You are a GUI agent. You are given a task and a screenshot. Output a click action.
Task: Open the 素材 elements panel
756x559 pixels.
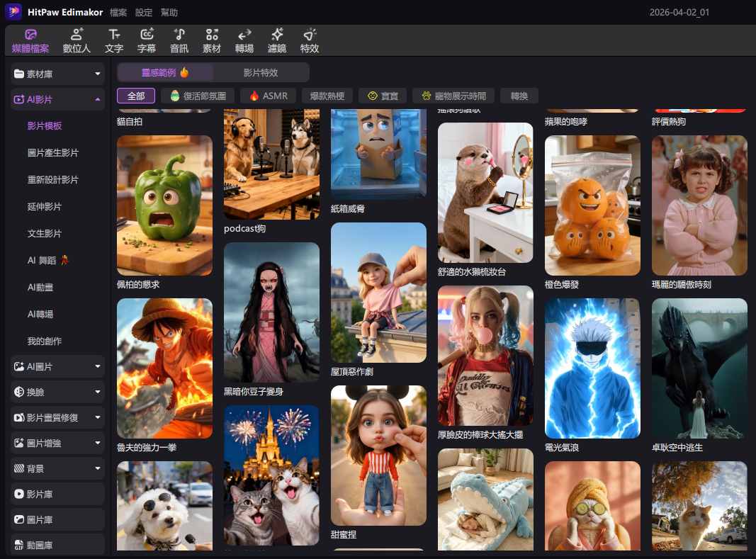pyautogui.click(x=212, y=40)
